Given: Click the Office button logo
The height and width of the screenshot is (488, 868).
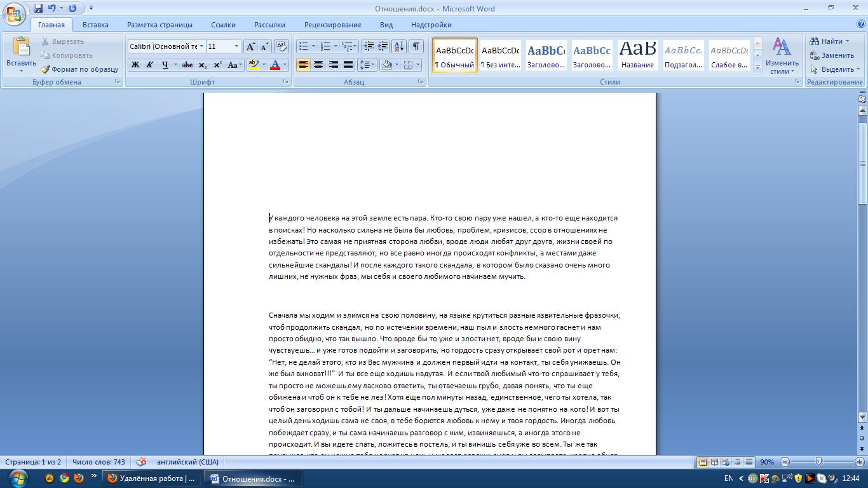Looking at the screenshot, I should pyautogui.click(x=14, y=13).
